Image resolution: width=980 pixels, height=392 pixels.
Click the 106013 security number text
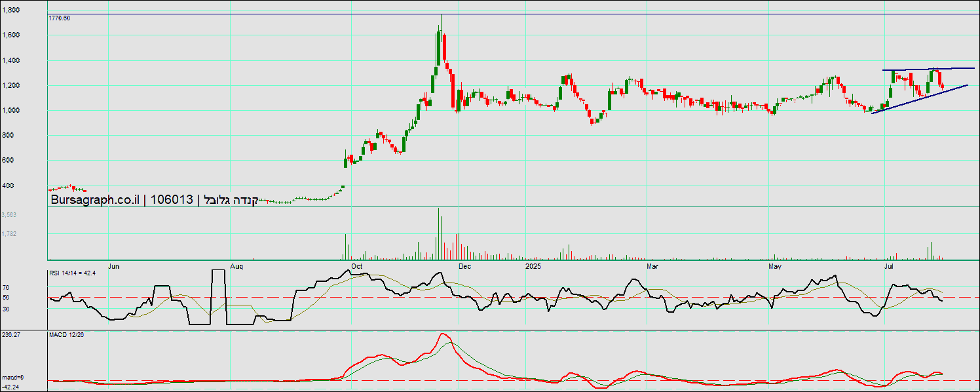click(172, 200)
